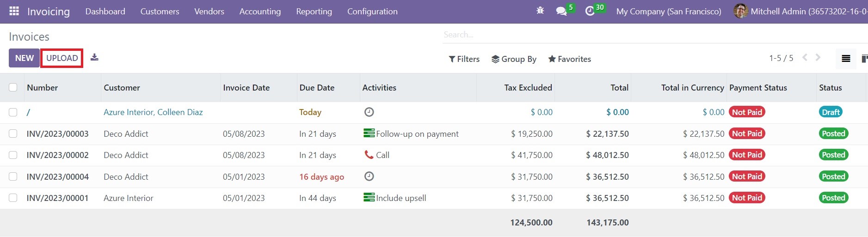Expand the Filters dropdown
The height and width of the screenshot is (237, 868).
pos(464,59)
